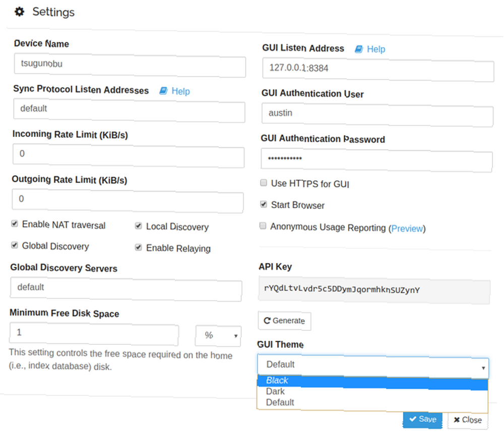The image size is (504, 432).
Task: Click the book icon beside Sync Protocol Help
Action: 164,91
